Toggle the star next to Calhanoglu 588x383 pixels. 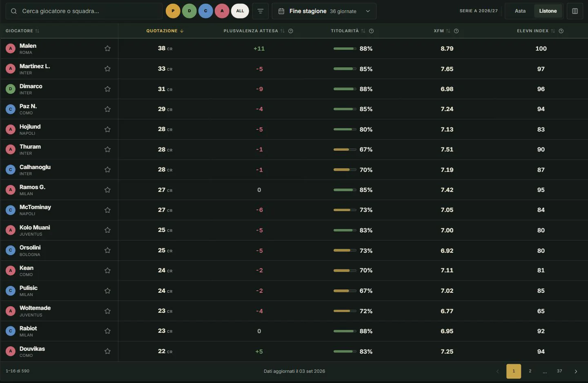point(107,169)
